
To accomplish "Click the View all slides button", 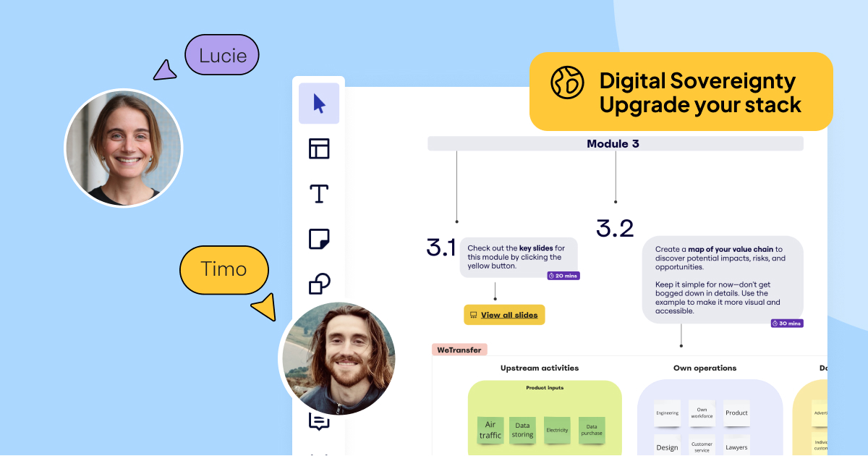I will pyautogui.click(x=504, y=315).
